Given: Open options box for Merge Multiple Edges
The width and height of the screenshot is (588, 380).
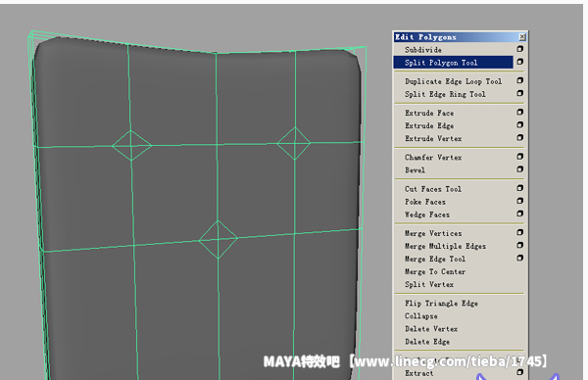Looking at the screenshot, I should (519, 245).
